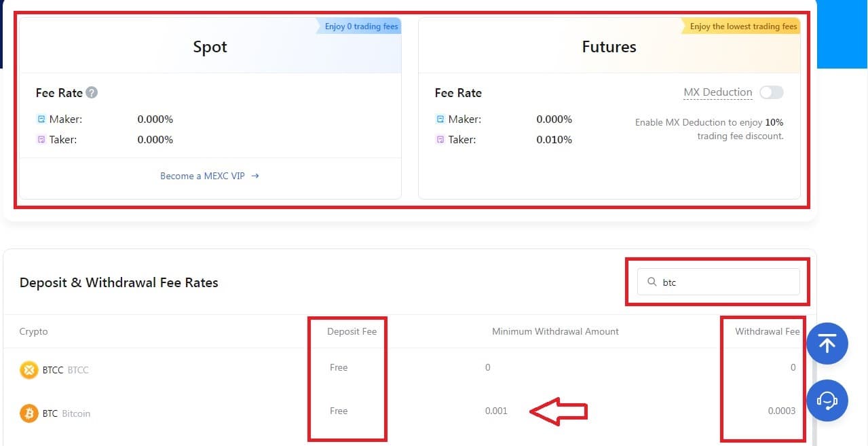Click the Futures Taker fee icon
The width and height of the screenshot is (868, 446).
(440, 140)
